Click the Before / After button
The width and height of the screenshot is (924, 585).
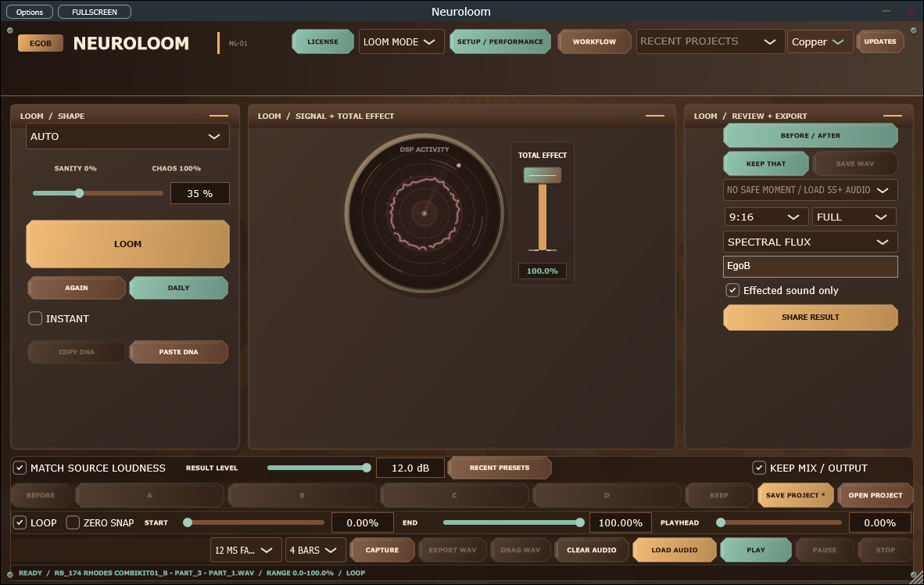(811, 135)
